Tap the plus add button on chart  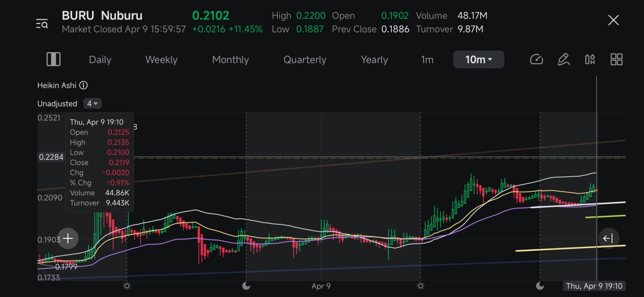[x=68, y=238]
